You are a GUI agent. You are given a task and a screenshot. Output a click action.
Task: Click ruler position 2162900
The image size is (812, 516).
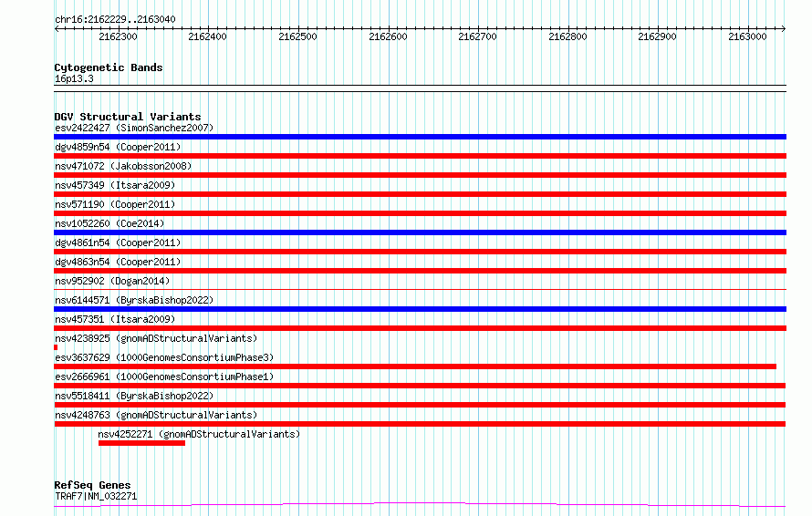(657, 36)
